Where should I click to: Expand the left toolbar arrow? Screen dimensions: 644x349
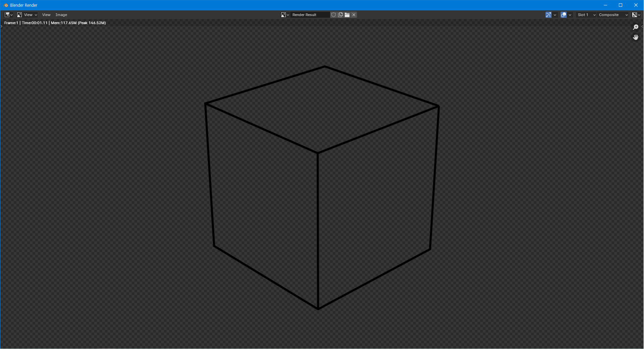[x=1, y=26]
